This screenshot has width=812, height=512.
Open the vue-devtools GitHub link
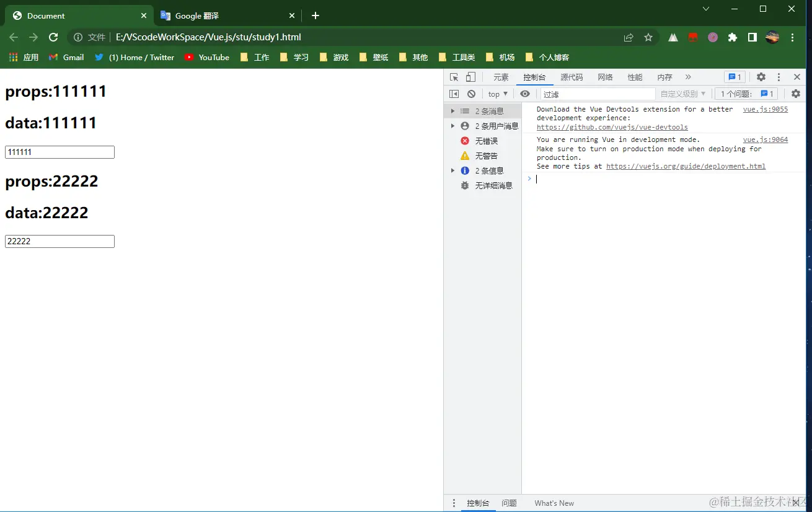point(612,127)
